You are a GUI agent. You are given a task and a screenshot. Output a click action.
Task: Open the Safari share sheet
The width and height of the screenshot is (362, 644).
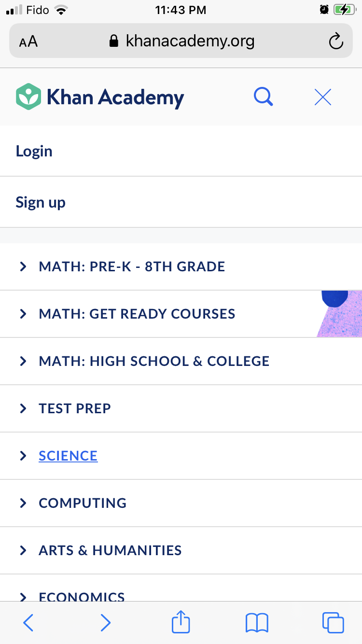point(181,622)
